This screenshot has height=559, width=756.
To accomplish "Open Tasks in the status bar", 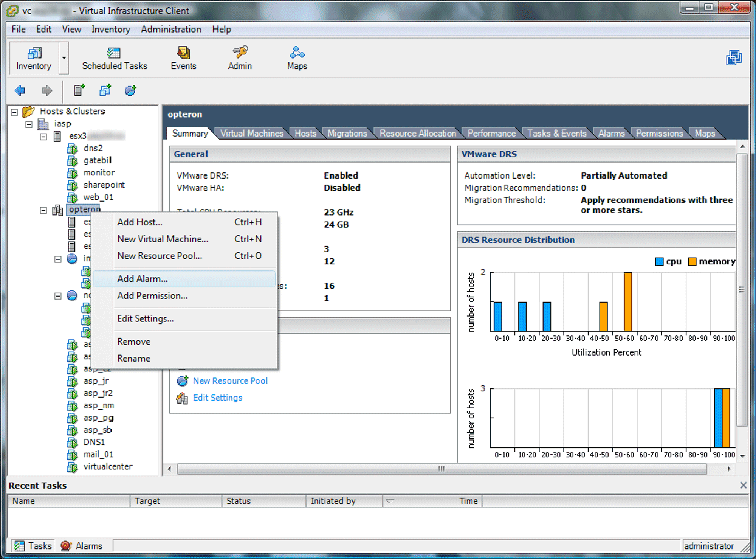I will pos(33,546).
